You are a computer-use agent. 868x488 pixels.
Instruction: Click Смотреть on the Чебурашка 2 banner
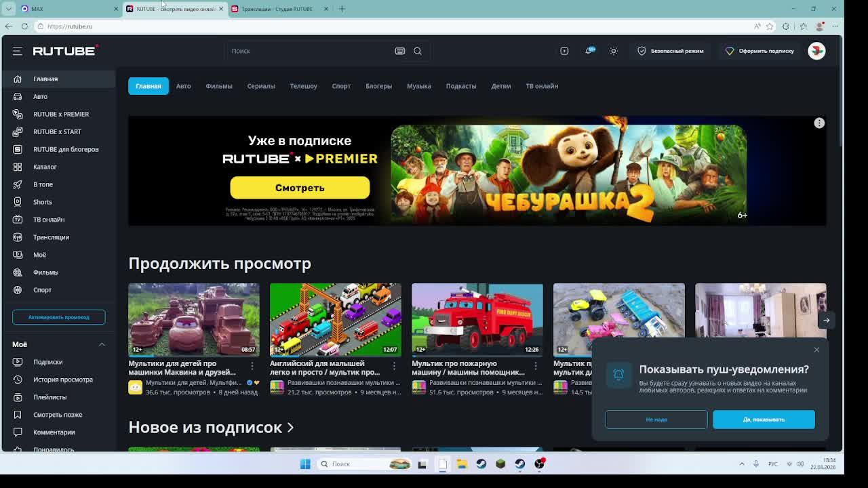(300, 188)
